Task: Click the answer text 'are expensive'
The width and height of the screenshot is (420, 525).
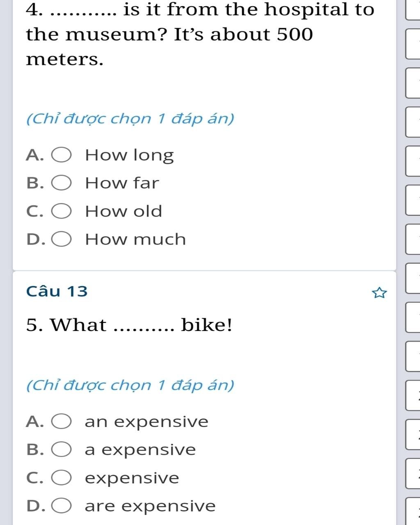Action: (x=150, y=506)
